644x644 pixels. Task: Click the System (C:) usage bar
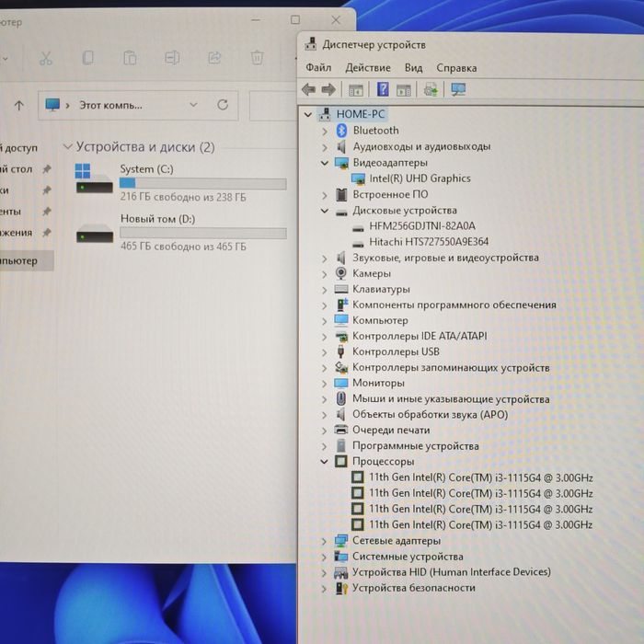pos(203,183)
